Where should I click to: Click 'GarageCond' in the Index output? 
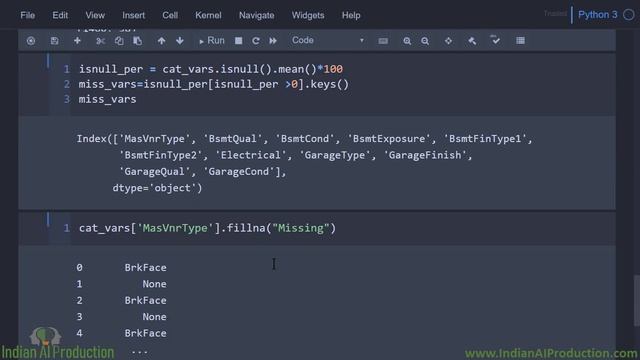238,171
